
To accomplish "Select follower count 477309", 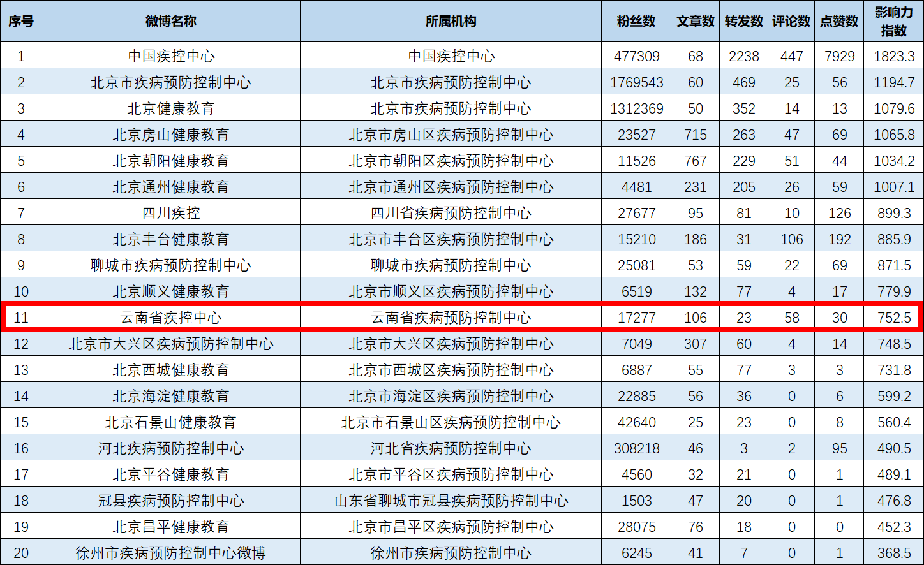I will (636, 56).
